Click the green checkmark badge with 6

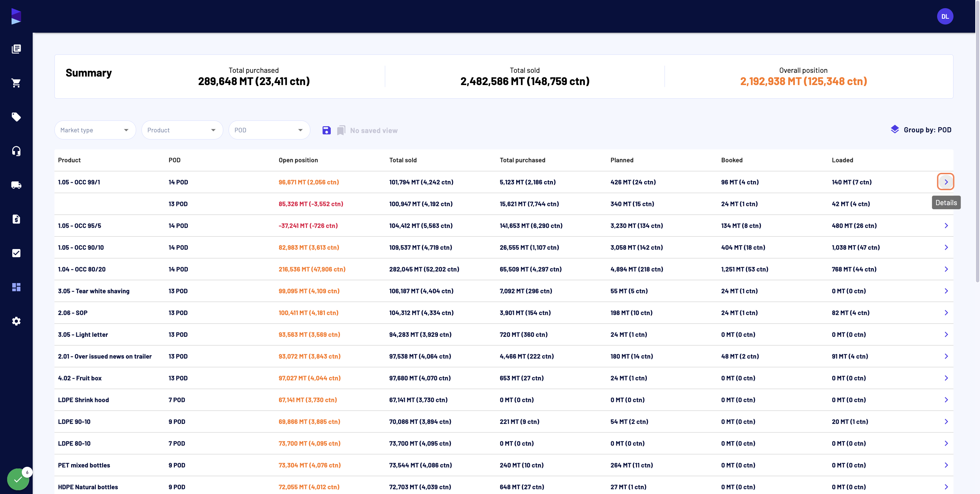[x=18, y=479]
